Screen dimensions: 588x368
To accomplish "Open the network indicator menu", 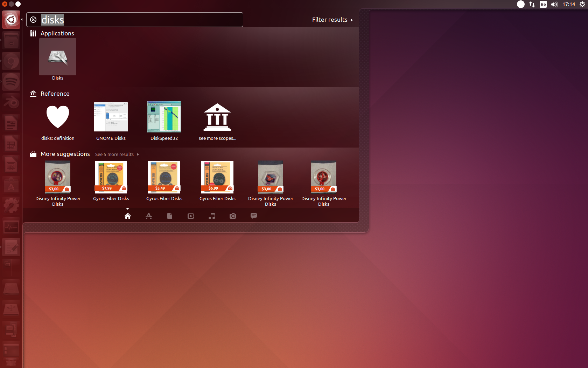I will [532, 4].
